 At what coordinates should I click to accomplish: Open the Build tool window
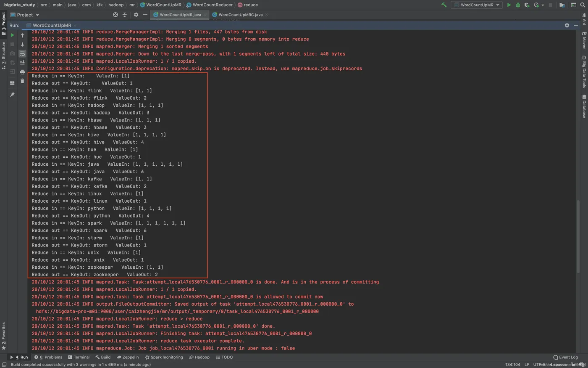(103, 357)
